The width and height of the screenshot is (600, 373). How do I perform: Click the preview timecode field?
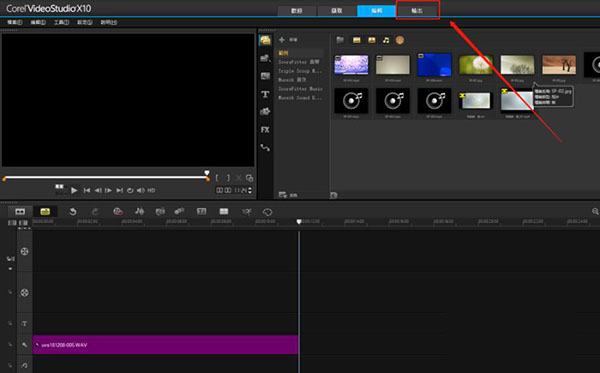click(232, 190)
